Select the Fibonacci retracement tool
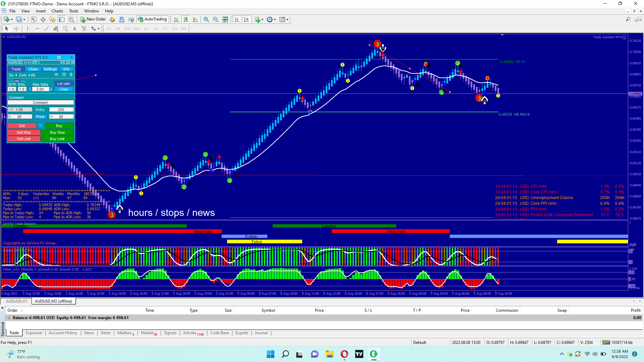The image size is (644, 362). point(65,29)
